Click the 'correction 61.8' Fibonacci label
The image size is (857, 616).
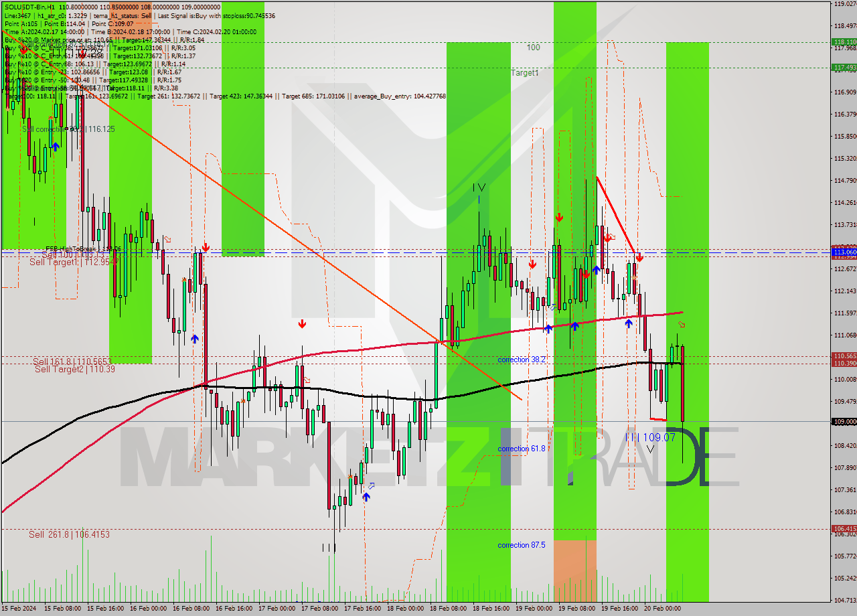522,449
